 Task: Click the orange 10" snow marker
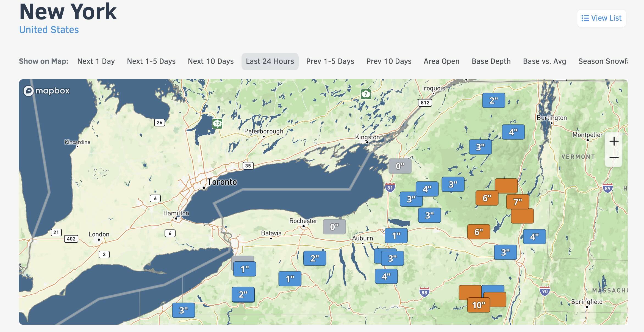(478, 305)
